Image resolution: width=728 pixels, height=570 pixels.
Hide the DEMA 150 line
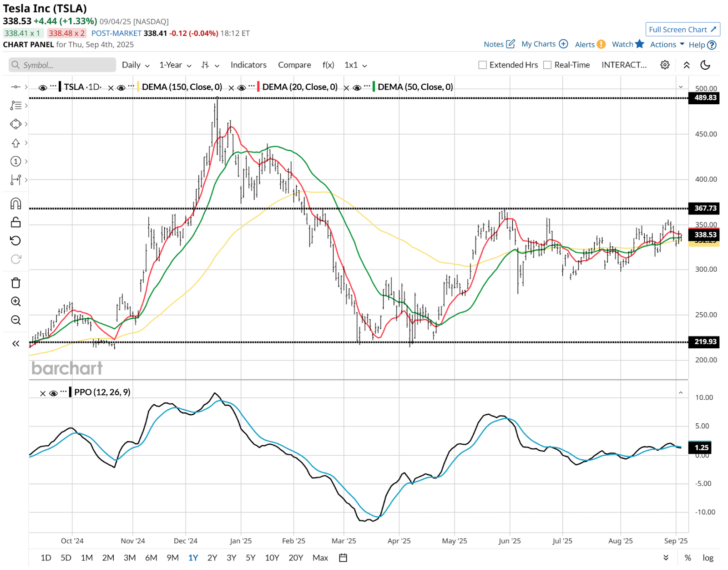coord(121,87)
